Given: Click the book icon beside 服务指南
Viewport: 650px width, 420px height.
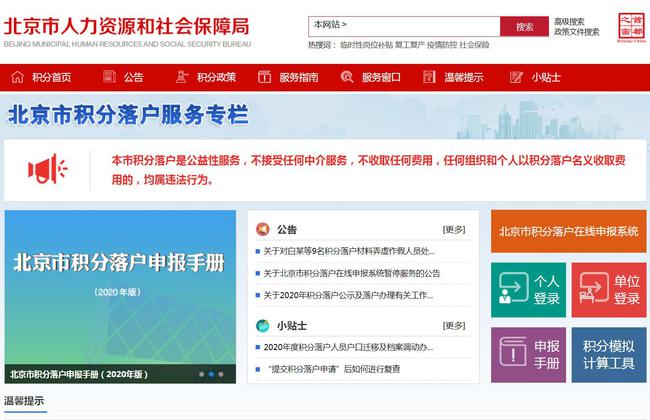Looking at the screenshot, I should coord(264,77).
